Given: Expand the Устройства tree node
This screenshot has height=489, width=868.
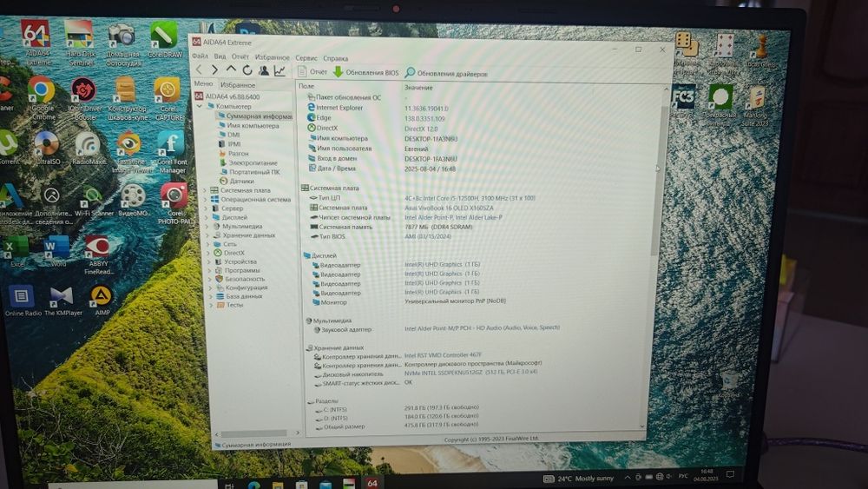Looking at the screenshot, I should coord(209,261).
